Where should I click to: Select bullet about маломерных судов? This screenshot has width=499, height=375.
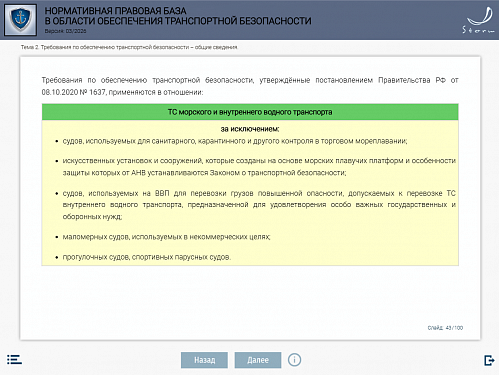pyautogui.click(x=166, y=237)
